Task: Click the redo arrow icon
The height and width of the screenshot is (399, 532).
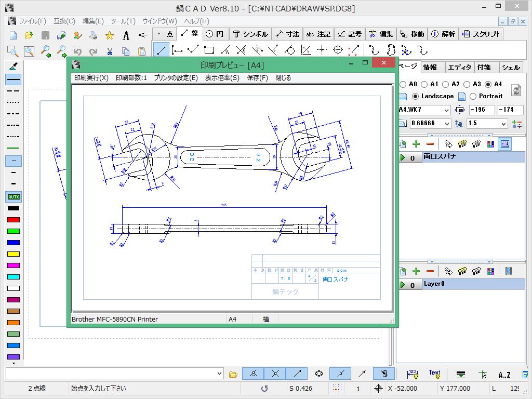Action: click(x=94, y=51)
